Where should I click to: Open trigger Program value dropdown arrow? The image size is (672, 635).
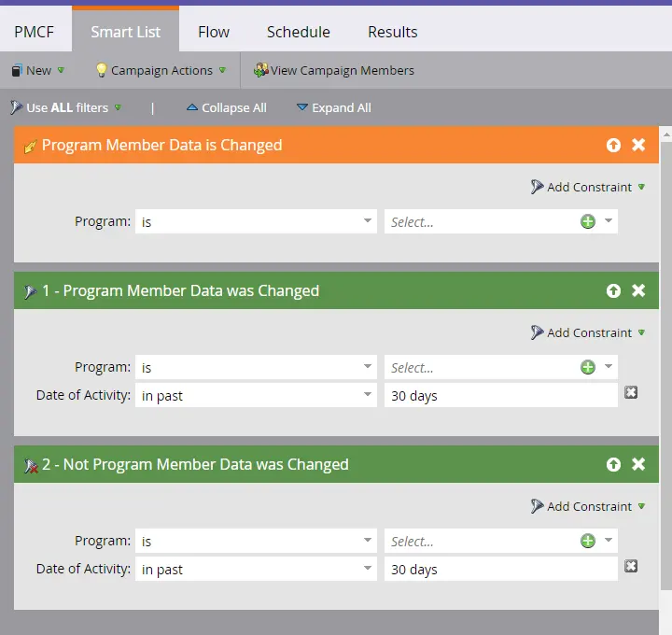coord(609,220)
